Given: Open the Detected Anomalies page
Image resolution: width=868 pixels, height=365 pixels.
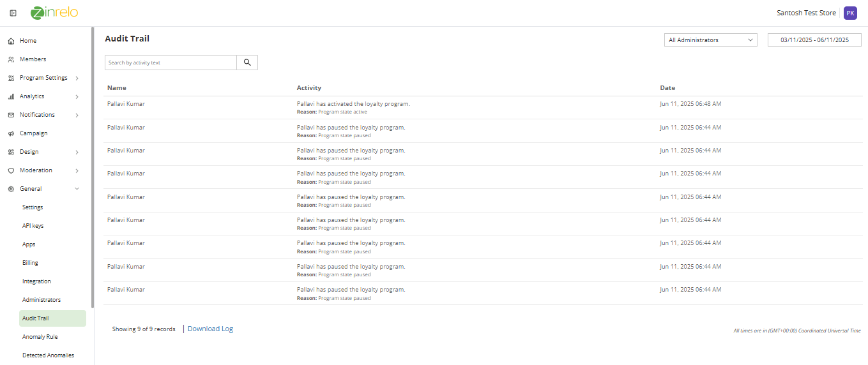Looking at the screenshot, I should pyautogui.click(x=48, y=355).
